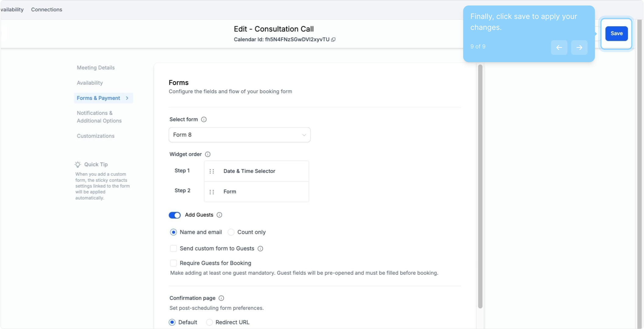
Task: Choose Redirect URL radio option
Action: point(209,322)
